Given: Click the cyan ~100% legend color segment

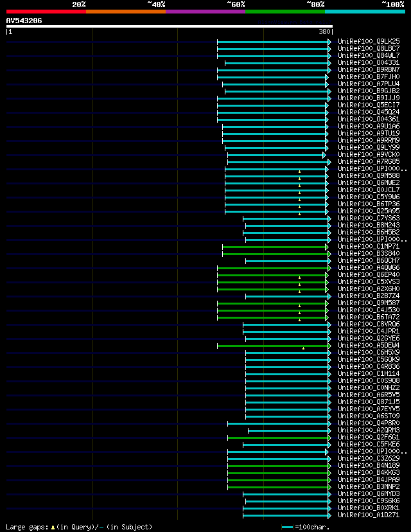Looking at the screenshot, I should tap(365, 12).
